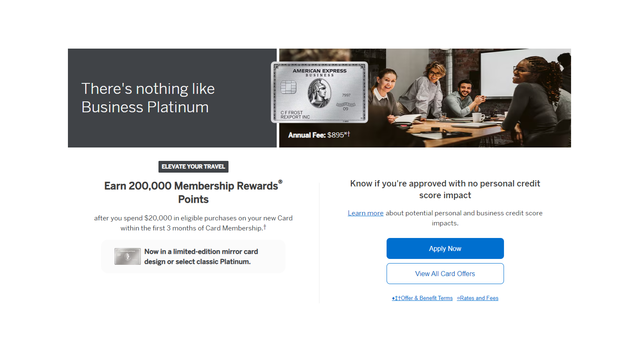This screenshot has width=644, height=362.
Task: Click the chip icon on the Platinum card
Action: pyautogui.click(x=288, y=87)
